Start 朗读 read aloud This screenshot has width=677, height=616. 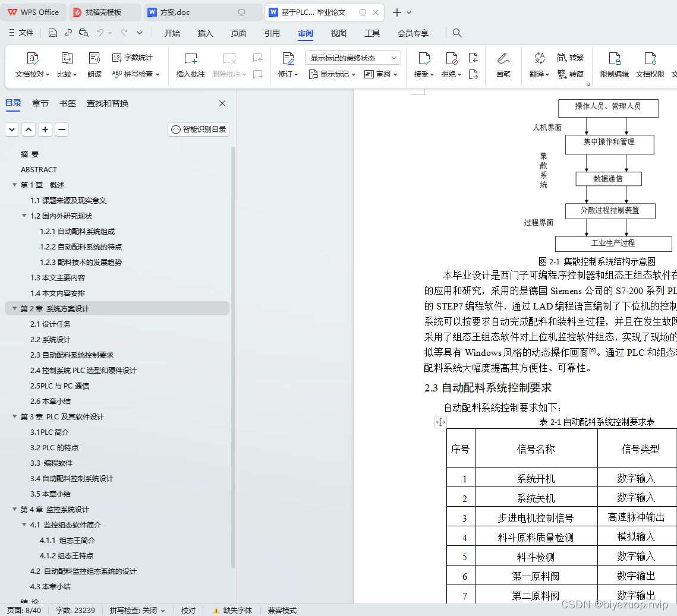point(95,65)
